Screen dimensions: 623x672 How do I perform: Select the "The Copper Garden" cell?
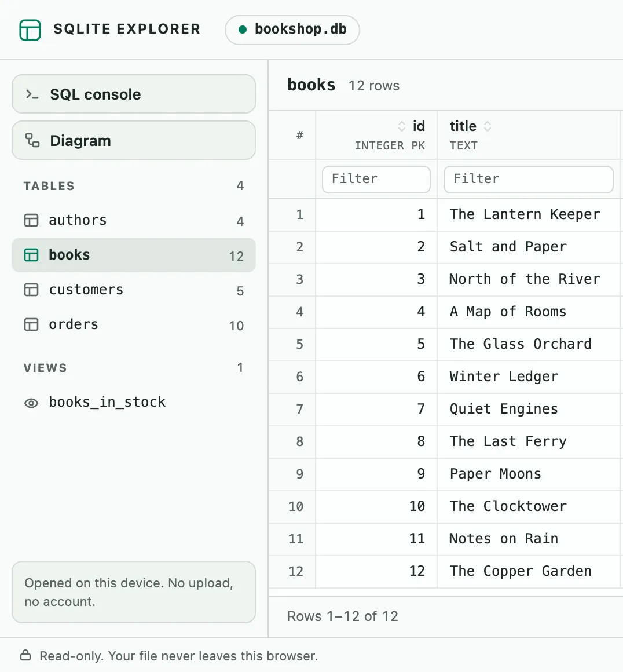click(530, 572)
